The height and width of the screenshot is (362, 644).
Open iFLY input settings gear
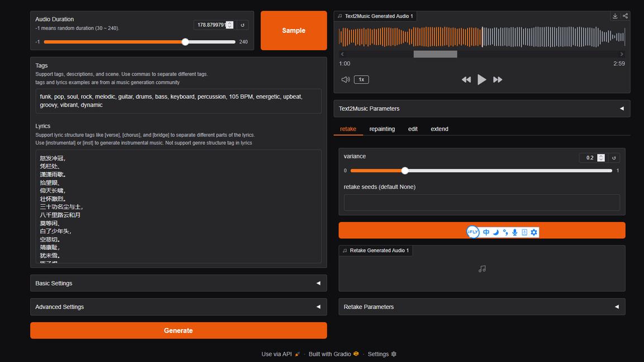[x=534, y=233]
